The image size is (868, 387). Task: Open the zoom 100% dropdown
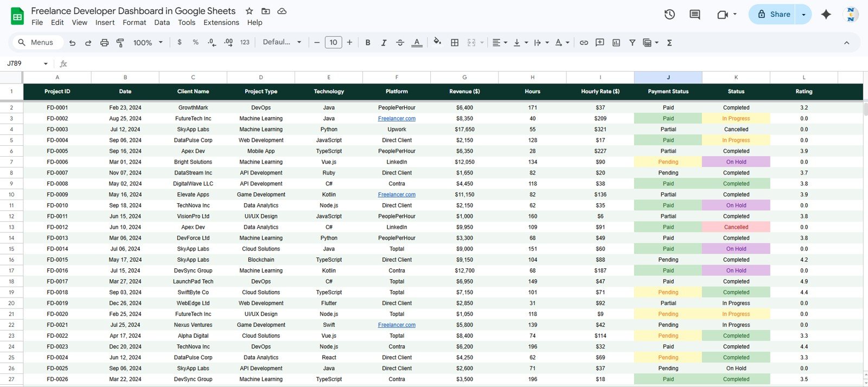pyautogui.click(x=148, y=43)
